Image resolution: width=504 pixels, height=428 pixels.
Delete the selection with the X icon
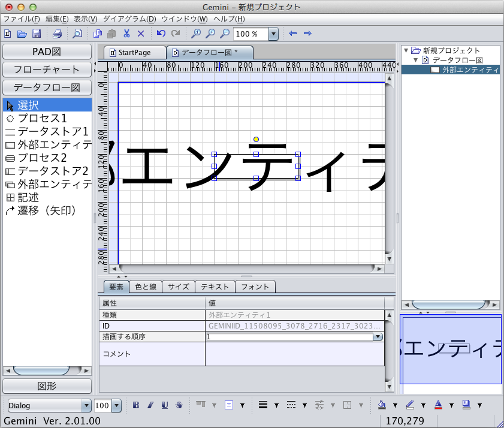click(x=141, y=34)
